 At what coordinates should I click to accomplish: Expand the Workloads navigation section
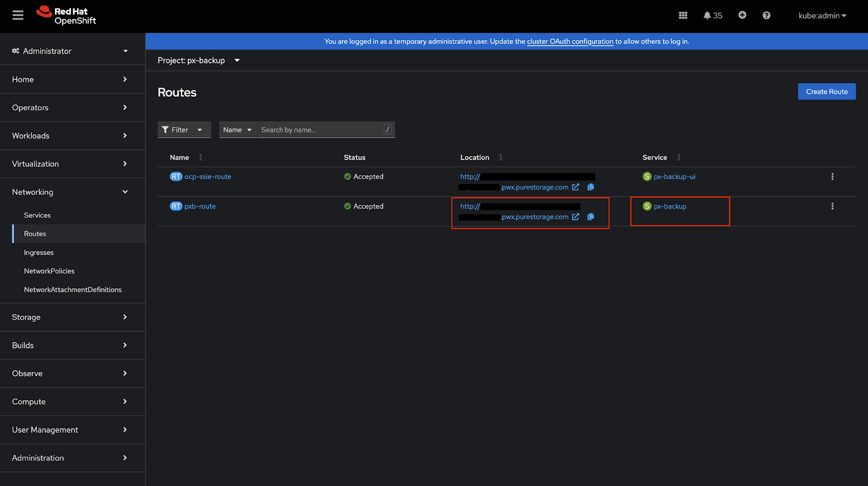coord(69,136)
